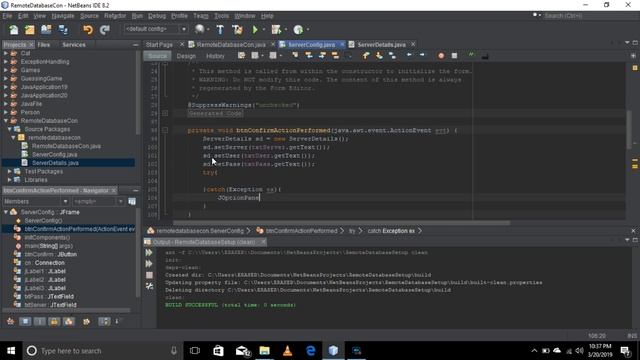
Task: Toggle Show Static Members filter in Navigator
Action: coord(40,322)
